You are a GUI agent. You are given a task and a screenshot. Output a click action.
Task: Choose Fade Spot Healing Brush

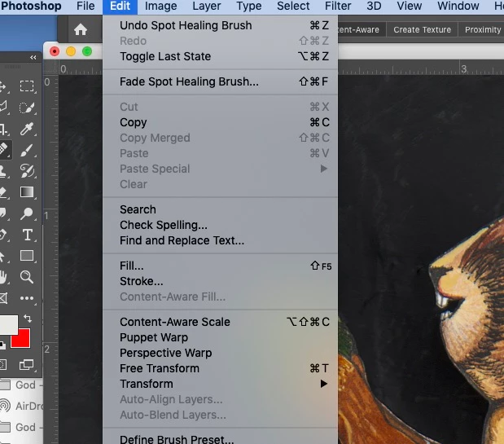(x=220, y=81)
